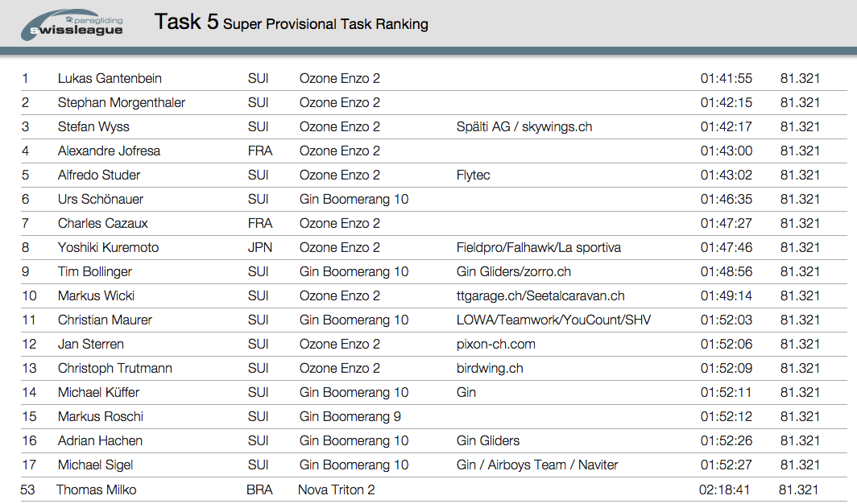
Task: Click Adrian Hachen's time 01:52:26
Action: pyautogui.click(x=727, y=440)
